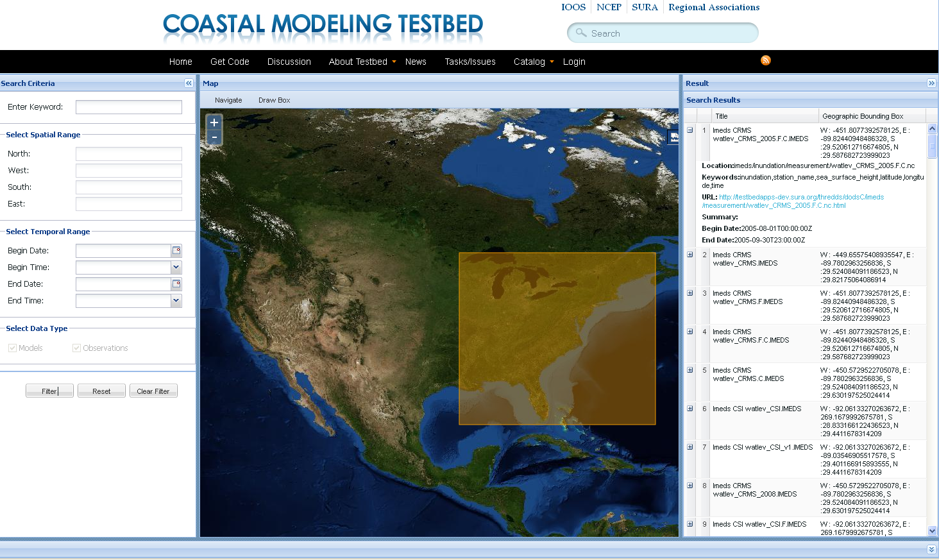Screen dimensions: 939x560
Task: Expand the bottom status panel
Action: (931, 550)
